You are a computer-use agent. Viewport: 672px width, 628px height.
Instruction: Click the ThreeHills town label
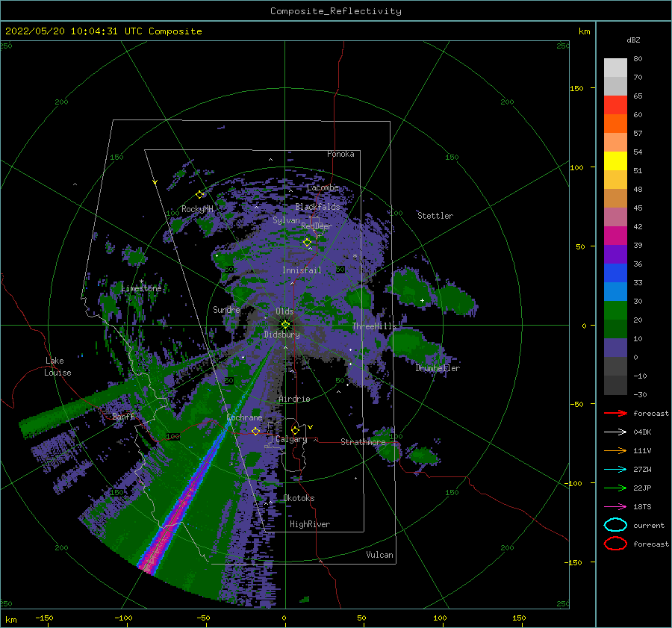[374, 326]
